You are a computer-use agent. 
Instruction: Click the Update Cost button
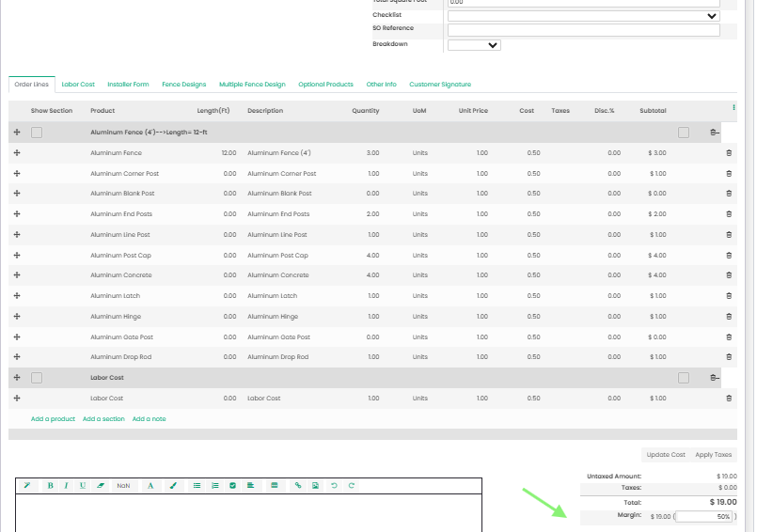click(x=666, y=455)
